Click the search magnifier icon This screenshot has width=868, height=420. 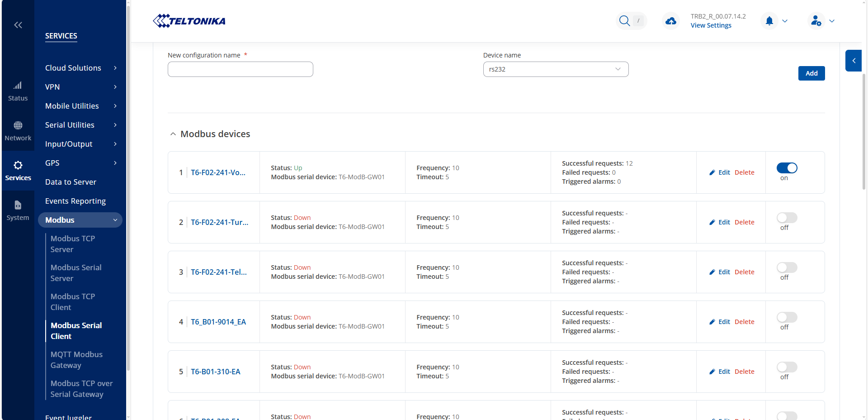(624, 21)
